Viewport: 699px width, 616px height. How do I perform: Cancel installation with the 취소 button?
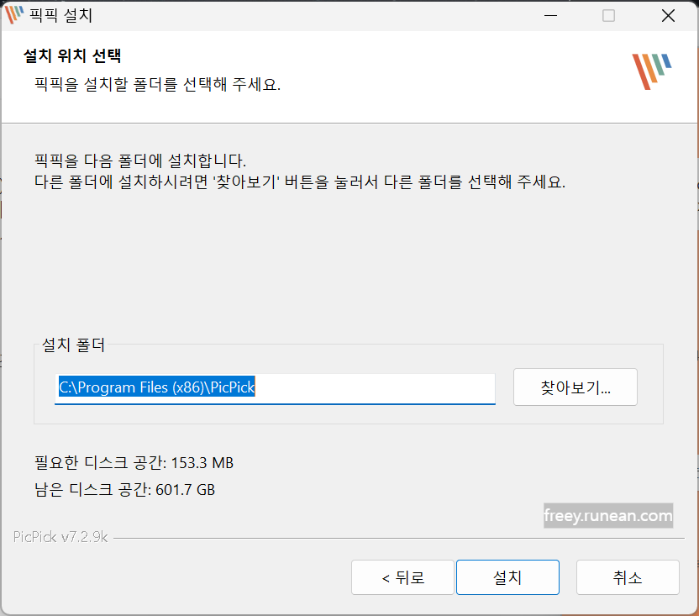tap(627, 577)
